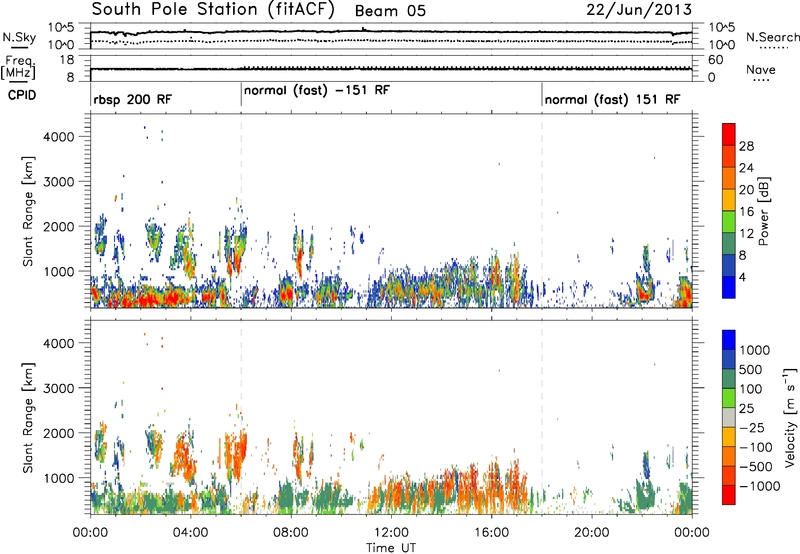Click the '08:00' time axis label
800x554 pixels.
click(x=291, y=532)
